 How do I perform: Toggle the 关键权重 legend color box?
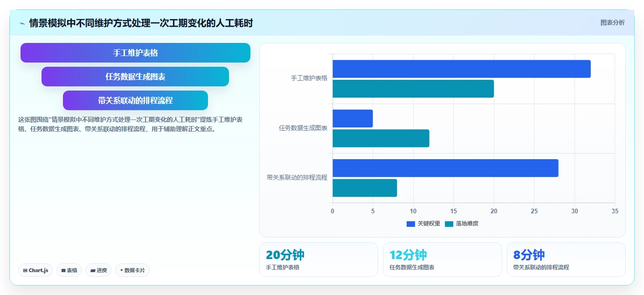point(411,224)
